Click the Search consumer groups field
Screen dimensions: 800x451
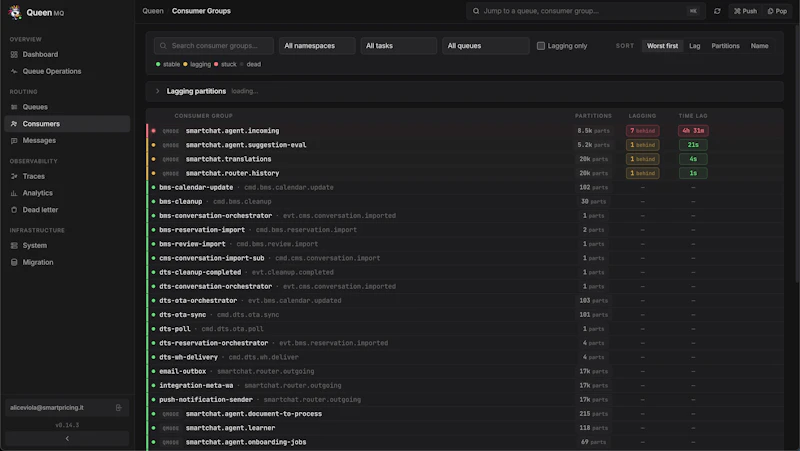[214, 46]
